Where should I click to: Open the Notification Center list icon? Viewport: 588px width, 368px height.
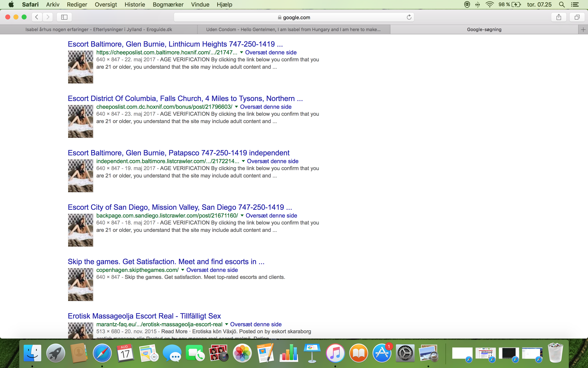click(575, 4)
